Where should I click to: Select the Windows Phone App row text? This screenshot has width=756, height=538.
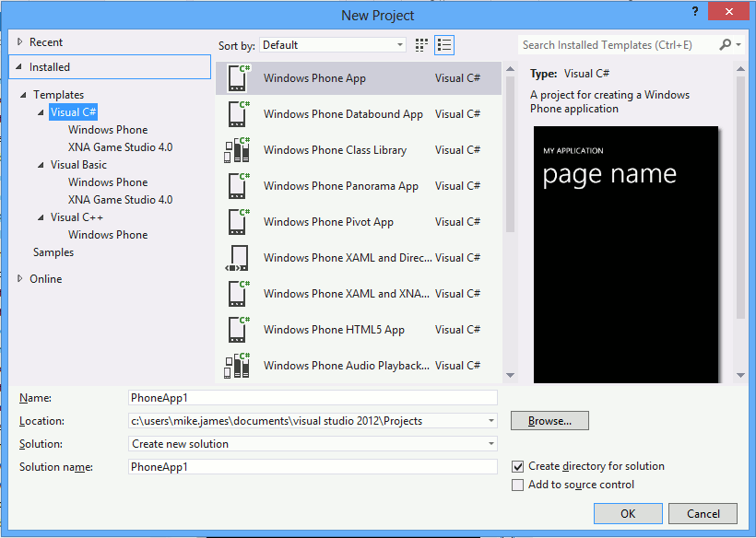(x=314, y=78)
